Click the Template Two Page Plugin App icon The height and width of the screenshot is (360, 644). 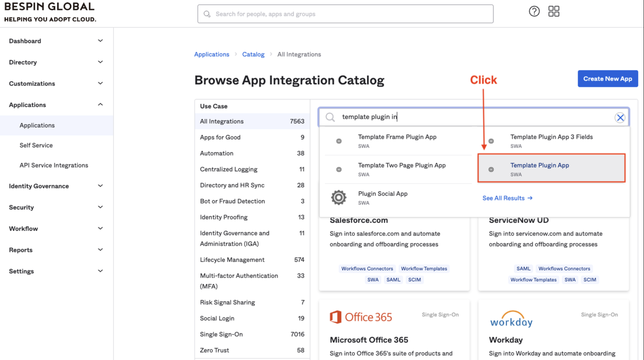(338, 170)
